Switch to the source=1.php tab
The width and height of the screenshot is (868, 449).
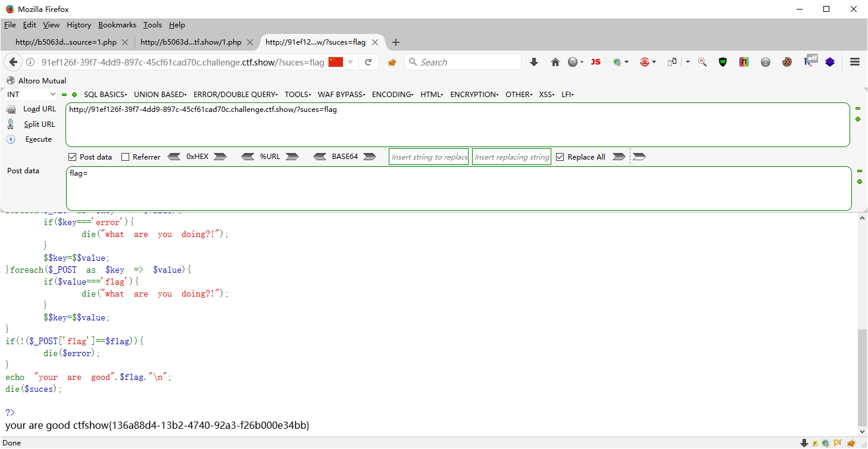click(x=67, y=42)
